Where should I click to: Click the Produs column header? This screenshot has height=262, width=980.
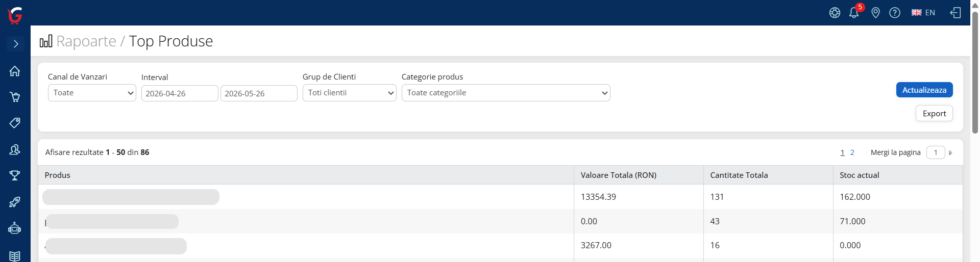tap(306, 175)
